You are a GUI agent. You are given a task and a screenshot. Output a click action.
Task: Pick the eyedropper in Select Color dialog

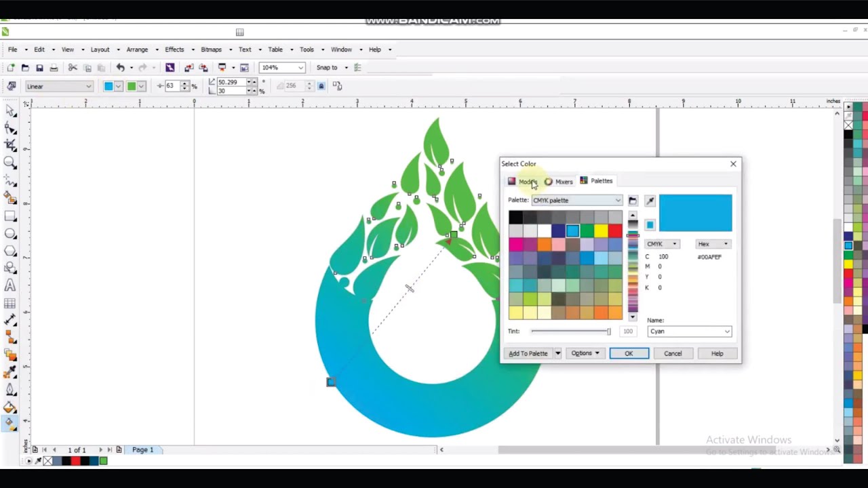coord(650,201)
